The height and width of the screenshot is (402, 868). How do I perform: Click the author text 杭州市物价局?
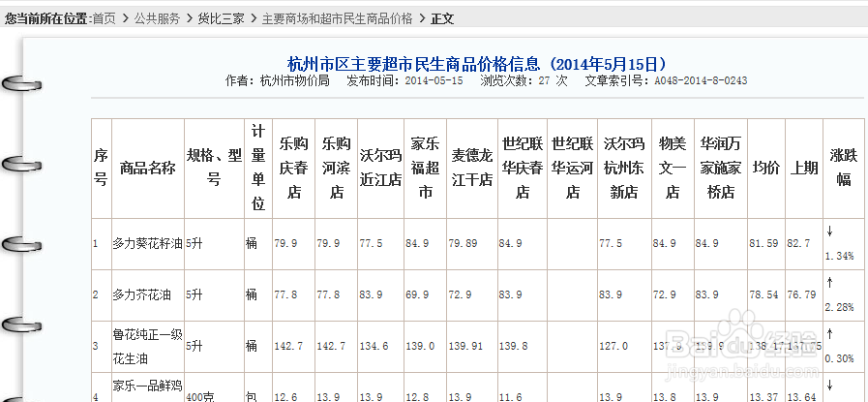pos(294,80)
